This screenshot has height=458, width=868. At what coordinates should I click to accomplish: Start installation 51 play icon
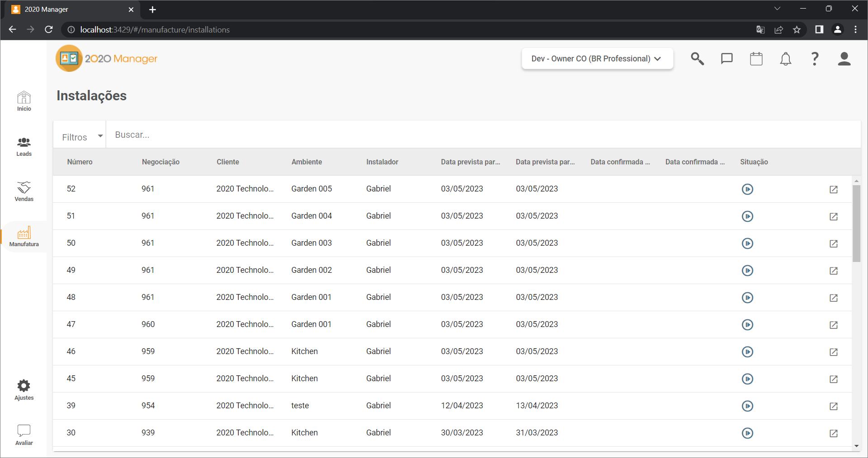coord(747,216)
